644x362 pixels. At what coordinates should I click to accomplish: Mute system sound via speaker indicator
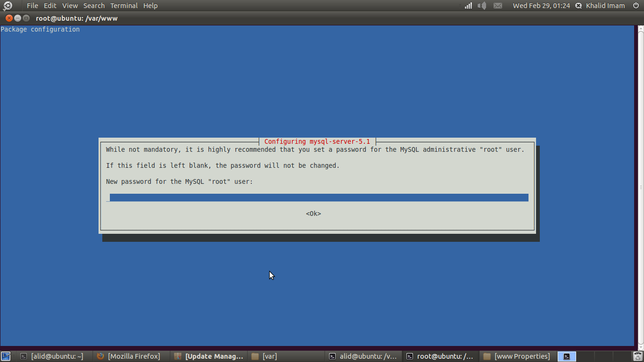pyautogui.click(x=482, y=6)
